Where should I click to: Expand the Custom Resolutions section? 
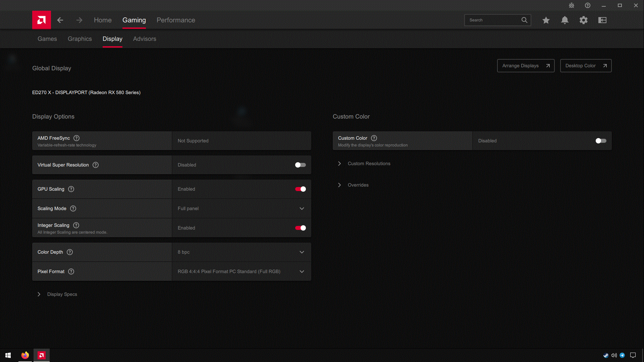pyautogui.click(x=369, y=164)
